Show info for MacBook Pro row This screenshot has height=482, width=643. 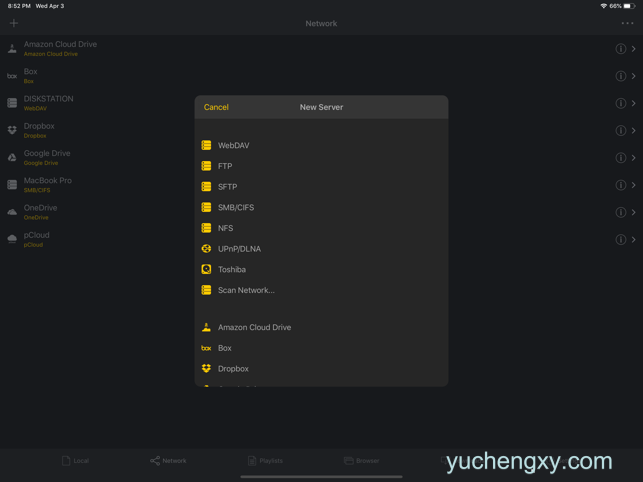620,185
